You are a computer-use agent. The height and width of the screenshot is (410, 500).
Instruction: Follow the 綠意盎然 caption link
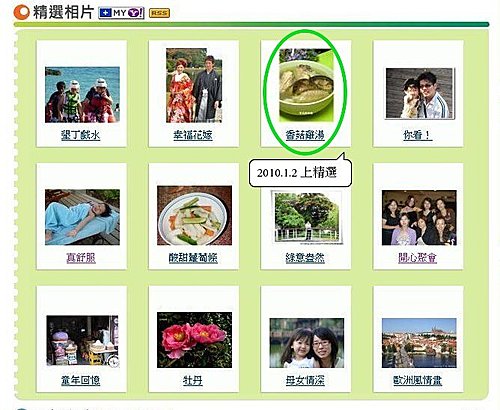coord(305,258)
